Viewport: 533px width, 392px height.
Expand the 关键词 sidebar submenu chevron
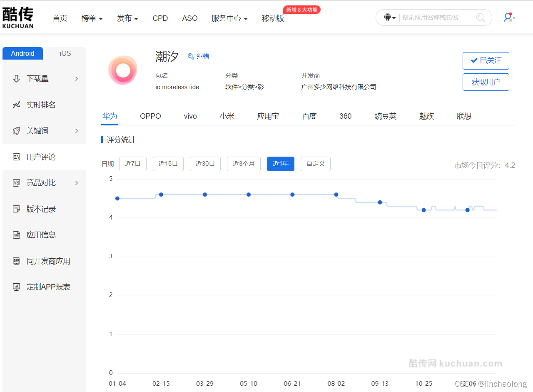point(77,131)
